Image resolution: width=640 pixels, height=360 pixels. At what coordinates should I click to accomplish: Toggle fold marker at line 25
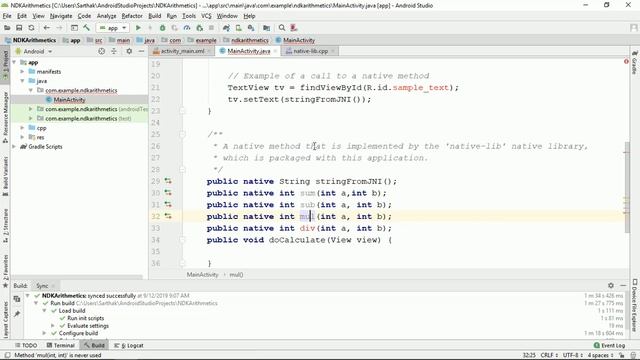pos(182,134)
